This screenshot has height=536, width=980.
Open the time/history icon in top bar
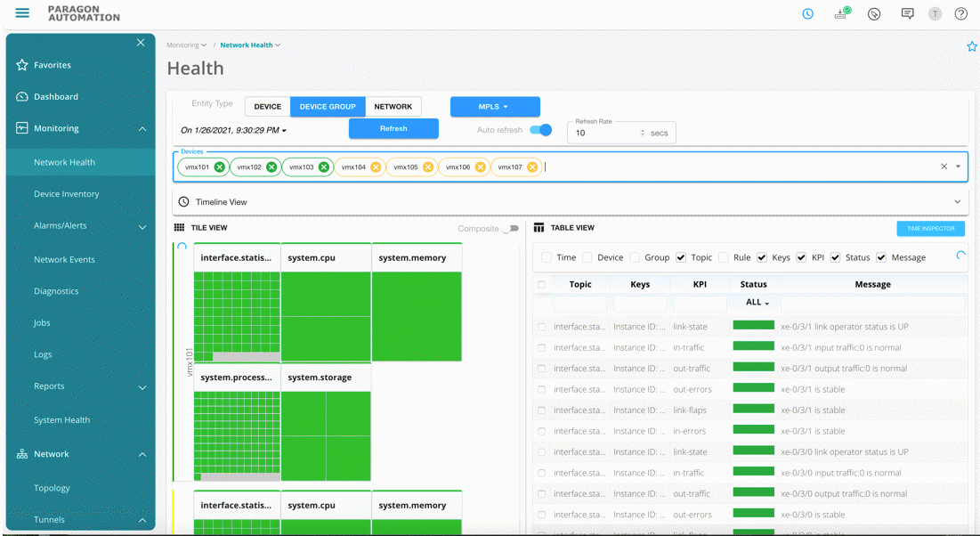[807, 13]
